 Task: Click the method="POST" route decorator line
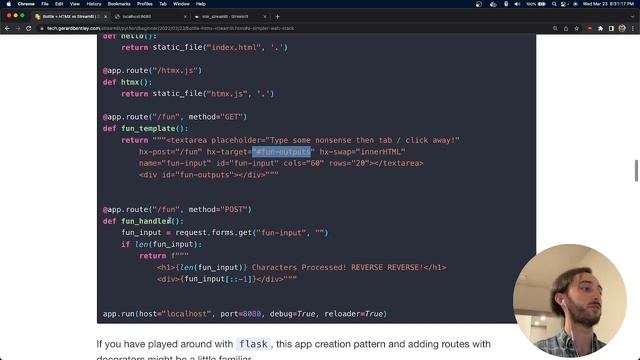(x=177, y=209)
